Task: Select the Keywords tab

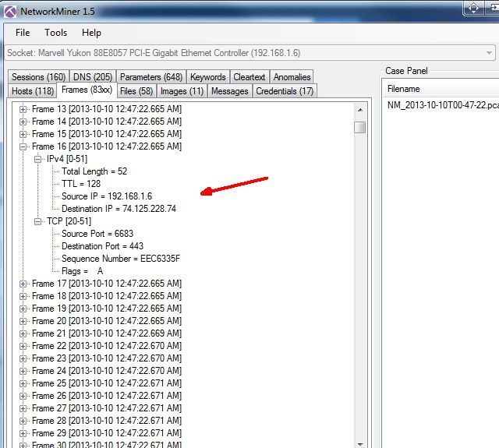Action: tap(207, 77)
